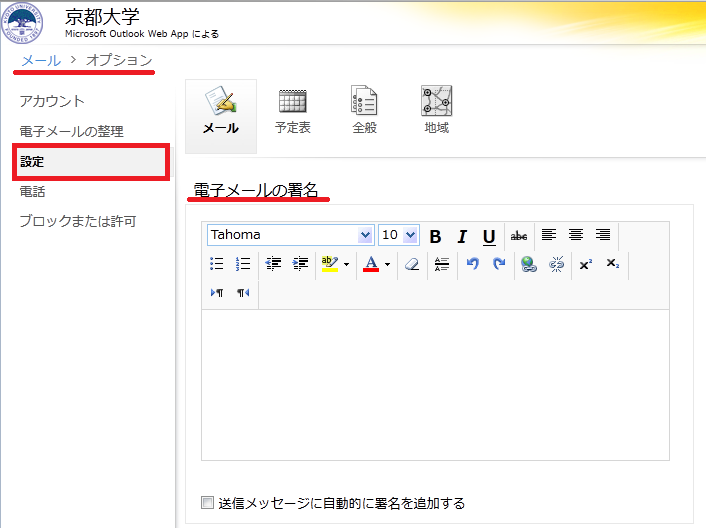Select the 地域 options tab
The width and height of the screenshot is (706, 528).
[x=436, y=111]
